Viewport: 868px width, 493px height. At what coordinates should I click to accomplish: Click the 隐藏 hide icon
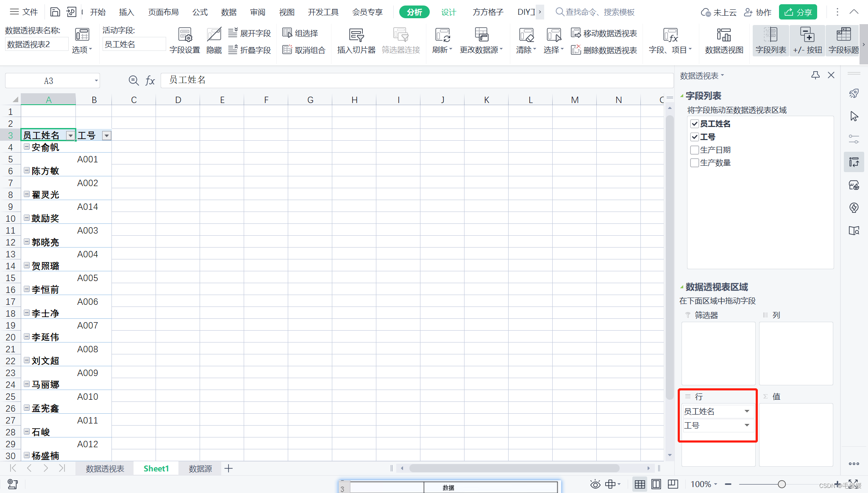point(214,41)
